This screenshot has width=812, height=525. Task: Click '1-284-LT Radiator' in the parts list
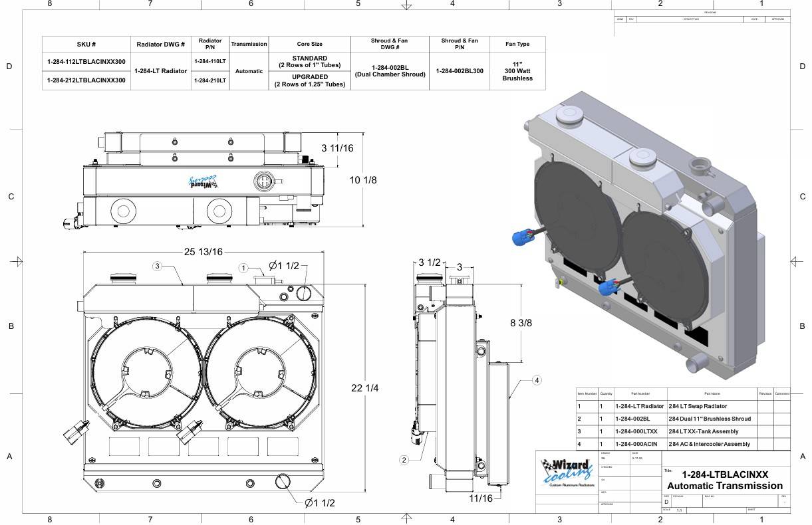pos(639,406)
